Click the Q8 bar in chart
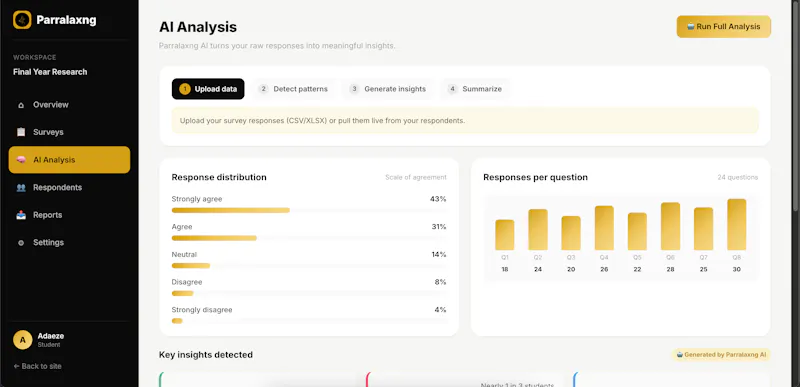800x387 pixels. (x=737, y=224)
